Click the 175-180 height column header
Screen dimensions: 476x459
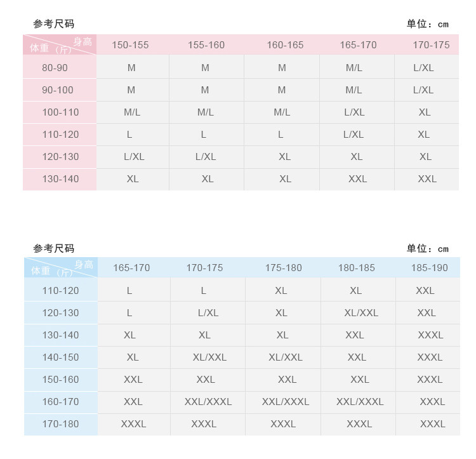(284, 268)
